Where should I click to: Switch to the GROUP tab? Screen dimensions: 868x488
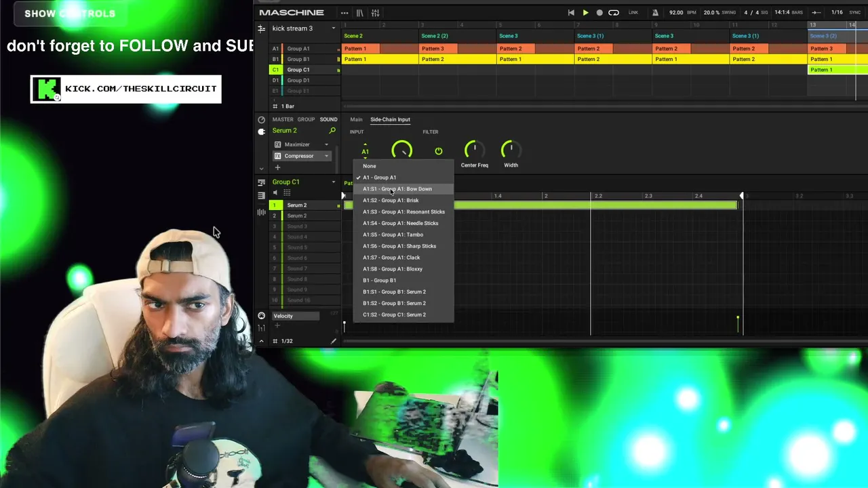307,120
